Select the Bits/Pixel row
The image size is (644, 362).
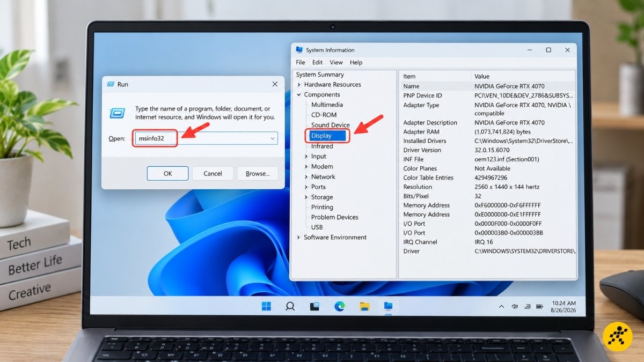487,196
